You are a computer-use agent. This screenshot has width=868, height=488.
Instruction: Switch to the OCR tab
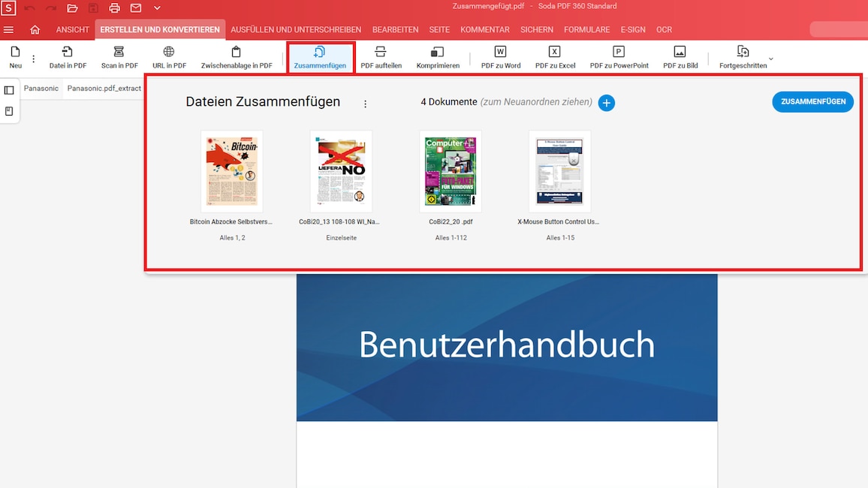pyautogui.click(x=665, y=30)
